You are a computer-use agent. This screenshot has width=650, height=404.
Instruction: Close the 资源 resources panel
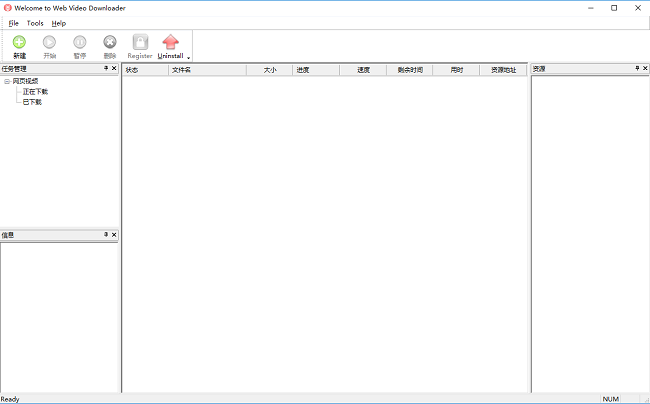(644, 68)
